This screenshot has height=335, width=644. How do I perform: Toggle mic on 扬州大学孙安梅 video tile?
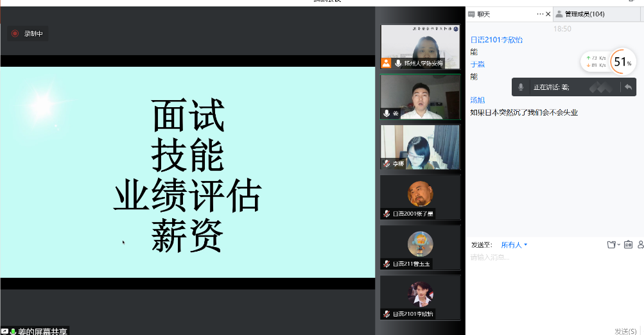coord(398,63)
